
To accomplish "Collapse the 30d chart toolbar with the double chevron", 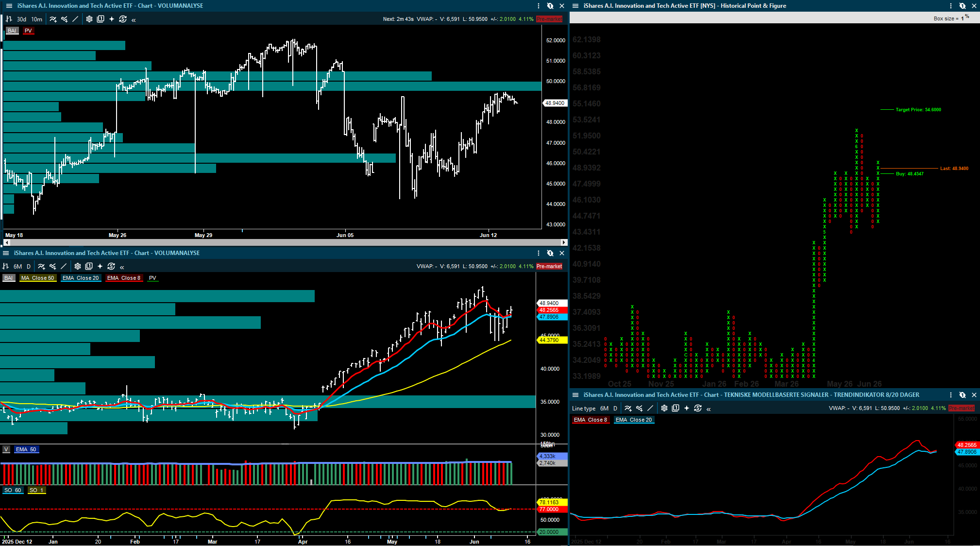I will tap(134, 19).
